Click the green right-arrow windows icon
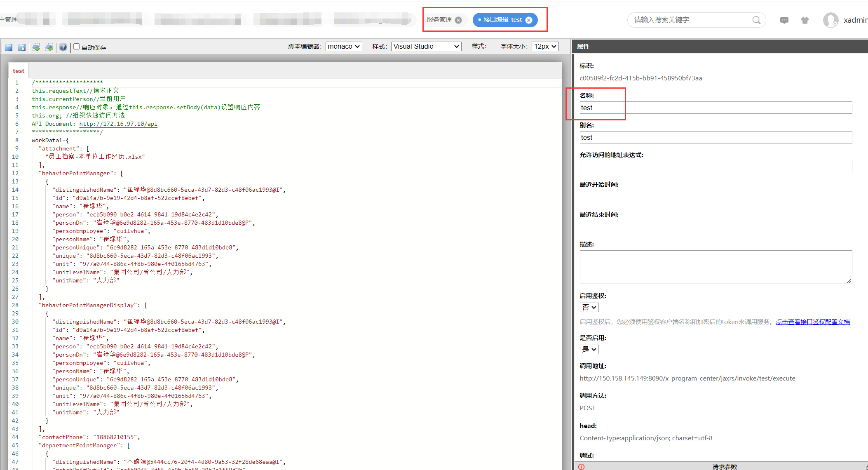The width and height of the screenshot is (868, 470). 36,47
